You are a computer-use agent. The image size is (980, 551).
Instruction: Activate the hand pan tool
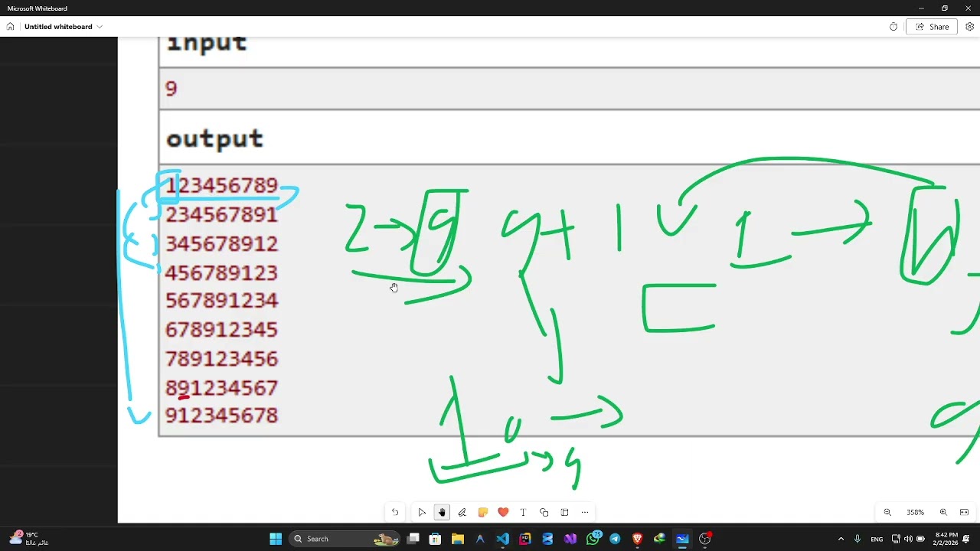442,512
